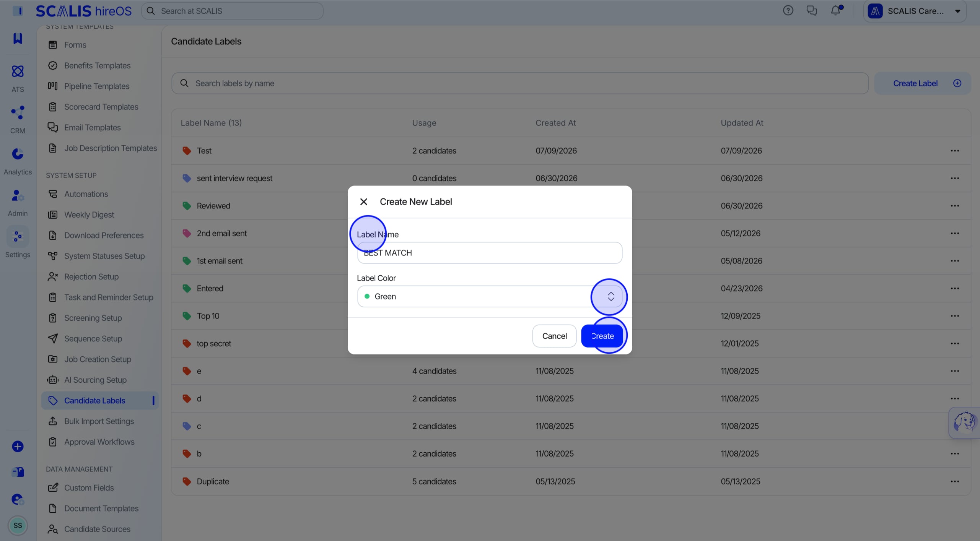Click the bookmark icon atop the left rail
Screen dimensions: 980x541
click(x=18, y=38)
